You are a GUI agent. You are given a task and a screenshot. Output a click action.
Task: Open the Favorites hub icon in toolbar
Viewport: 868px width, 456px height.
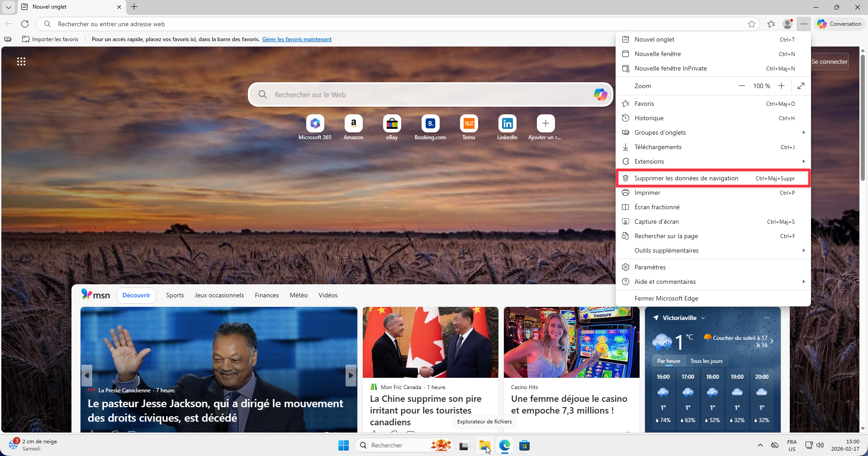pos(771,24)
